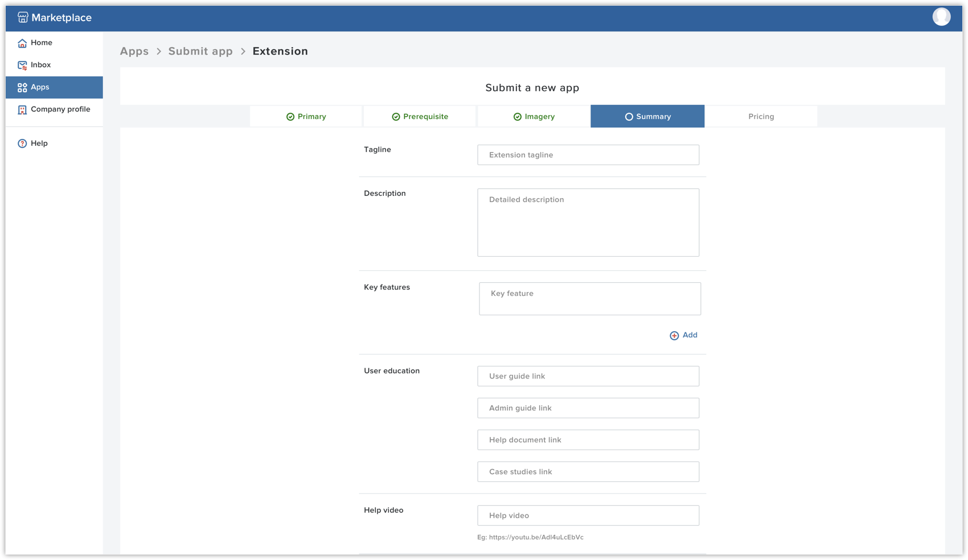968x560 pixels.
Task: Click the arrow between Apps and Submit app
Action: [x=159, y=51]
